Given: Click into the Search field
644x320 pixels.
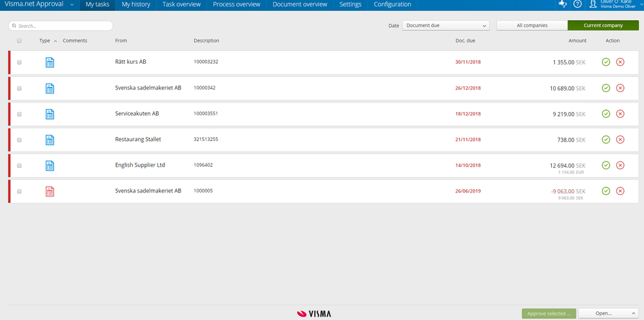Looking at the screenshot, I should 61,26.
